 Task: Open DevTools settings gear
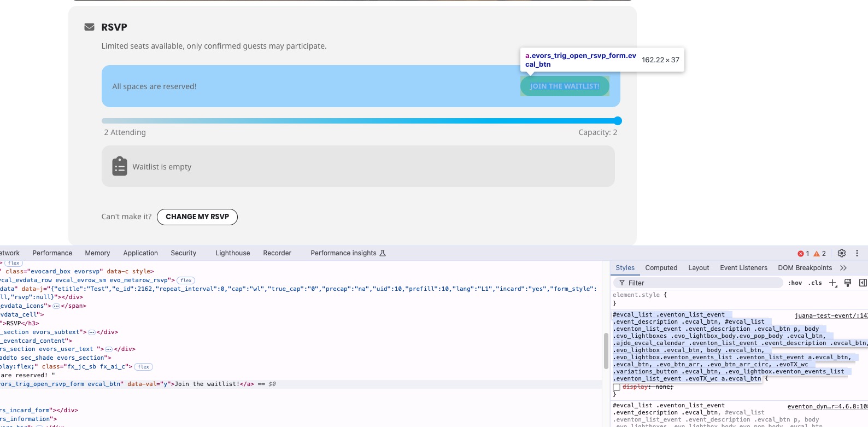click(x=842, y=253)
